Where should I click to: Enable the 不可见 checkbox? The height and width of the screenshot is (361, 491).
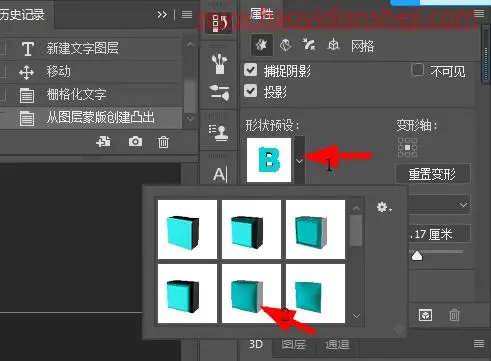pyautogui.click(x=417, y=70)
